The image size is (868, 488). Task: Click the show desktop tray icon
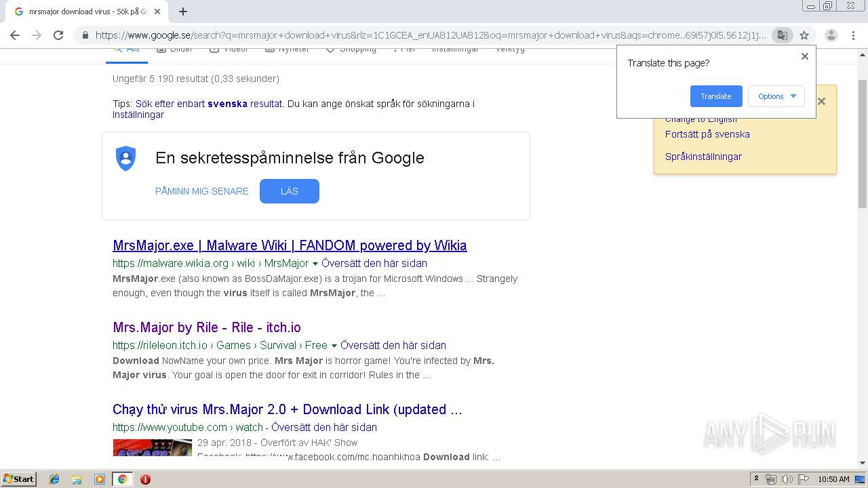[860, 479]
